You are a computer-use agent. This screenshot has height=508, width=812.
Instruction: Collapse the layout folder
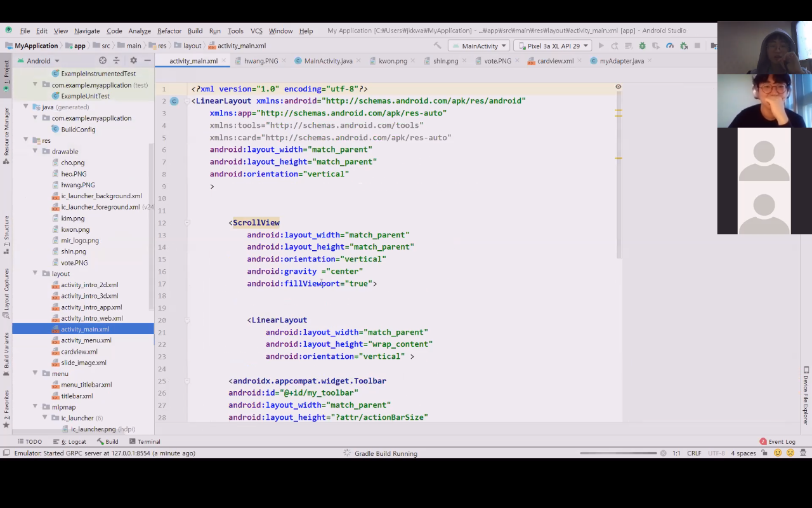[x=36, y=274]
